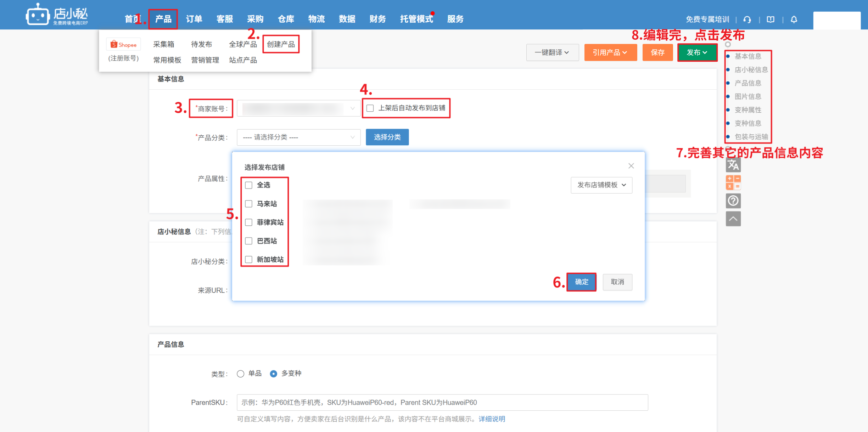Expand the 一键翻译 dropdown button
Image resolution: width=868 pixels, height=432 pixels.
[x=552, y=52]
